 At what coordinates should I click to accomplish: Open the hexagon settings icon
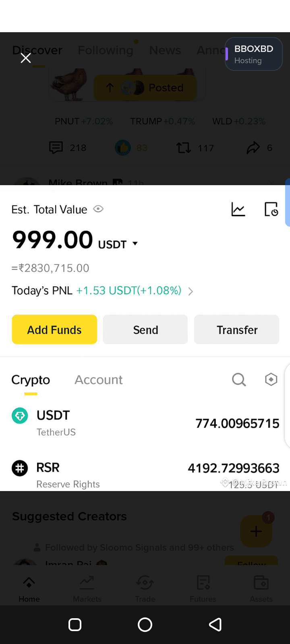click(x=271, y=379)
